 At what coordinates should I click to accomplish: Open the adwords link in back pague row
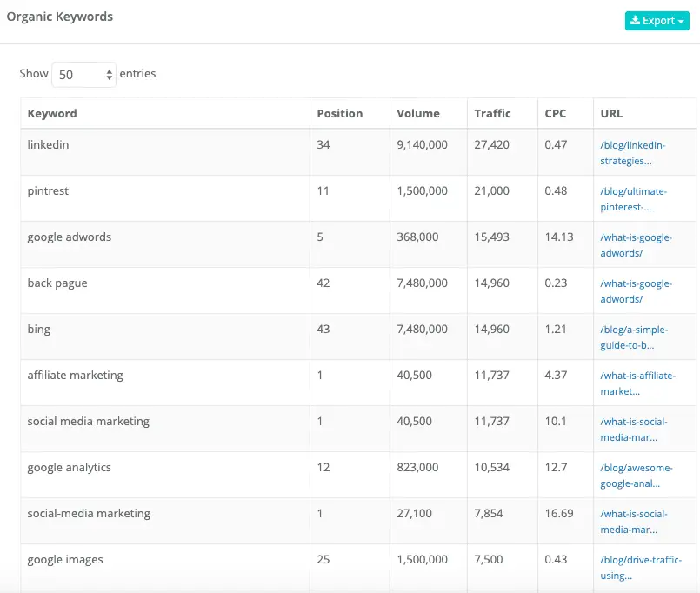click(x=636, y=291)
